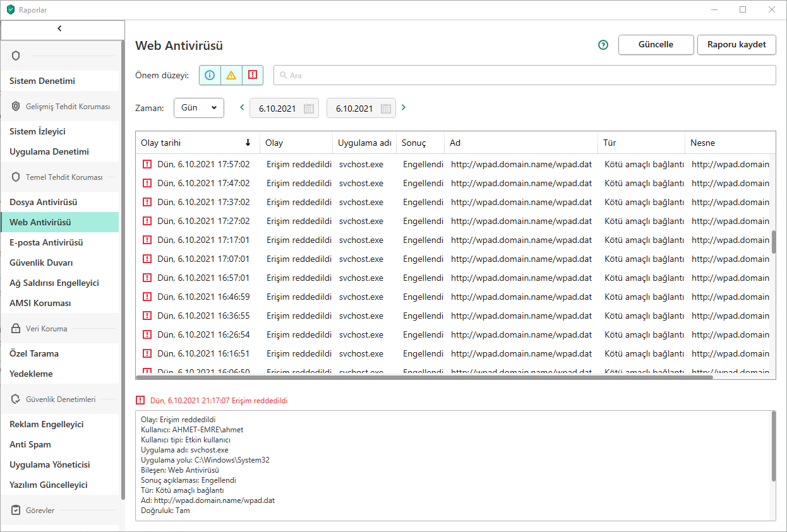Select the alert icon of the 17:57:02 event
This screenshot has height=532, width=787.
147,164
